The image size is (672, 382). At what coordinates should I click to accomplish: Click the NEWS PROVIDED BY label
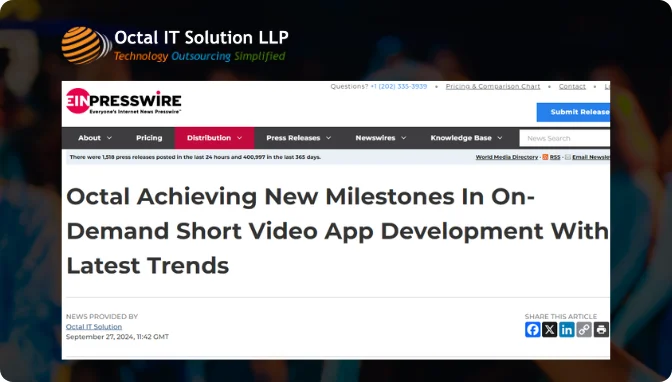102,316
